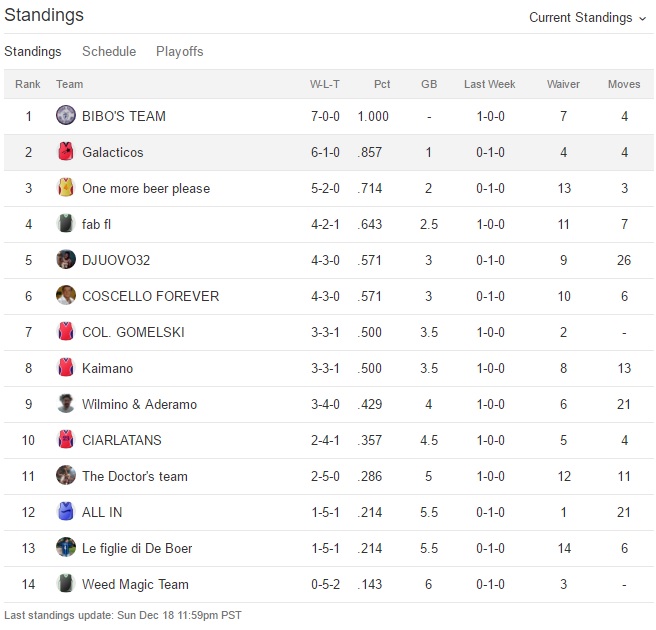The height and width of the screenshot is (630, 656).
Task: Open the Current Standings dropdown
Action: 587,17
